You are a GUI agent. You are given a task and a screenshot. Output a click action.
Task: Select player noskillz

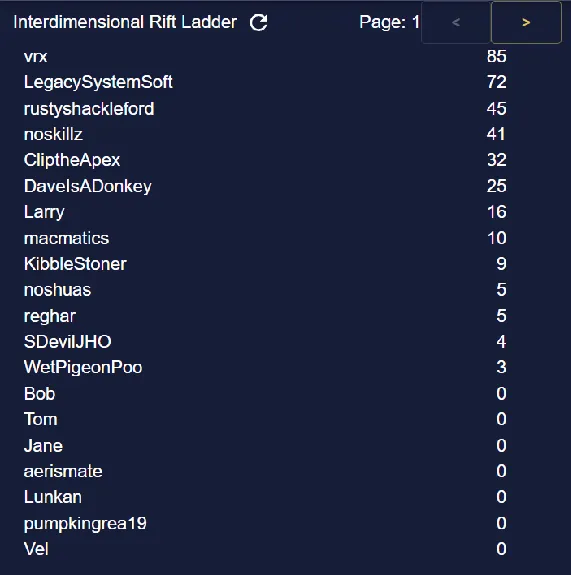click(x=53, y=134)
